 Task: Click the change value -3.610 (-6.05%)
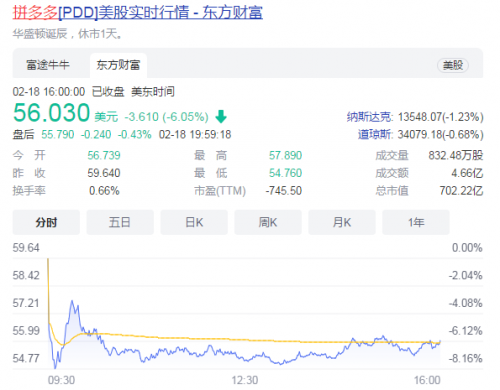pyautogui.click(x=167, y=117)
